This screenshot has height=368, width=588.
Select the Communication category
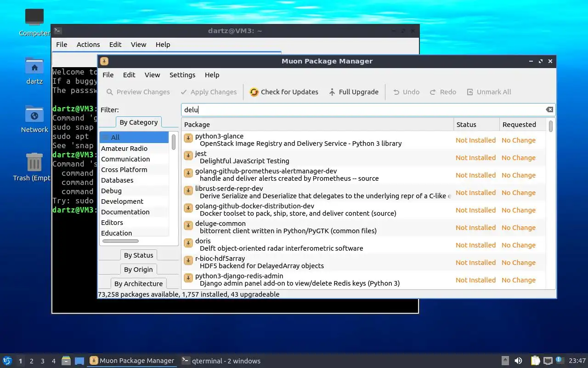coord(135,159)
